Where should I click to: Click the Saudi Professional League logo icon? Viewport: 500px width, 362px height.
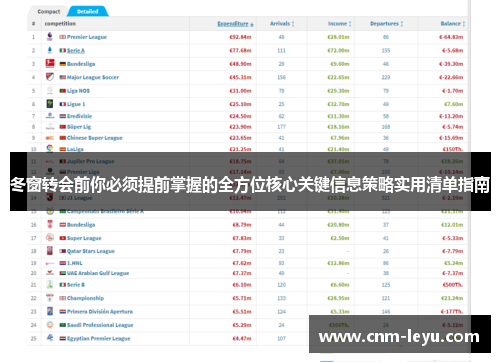click(x=50, y=325)
